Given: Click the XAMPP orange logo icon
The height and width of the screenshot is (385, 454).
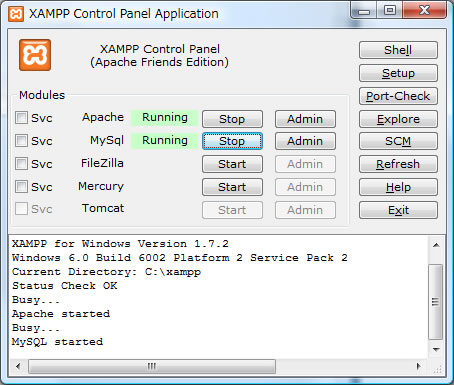Looking at the screenshot, I should 35,55.
